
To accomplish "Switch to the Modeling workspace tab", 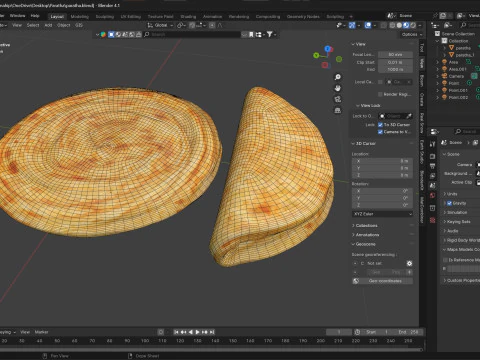I will [80, 16].
